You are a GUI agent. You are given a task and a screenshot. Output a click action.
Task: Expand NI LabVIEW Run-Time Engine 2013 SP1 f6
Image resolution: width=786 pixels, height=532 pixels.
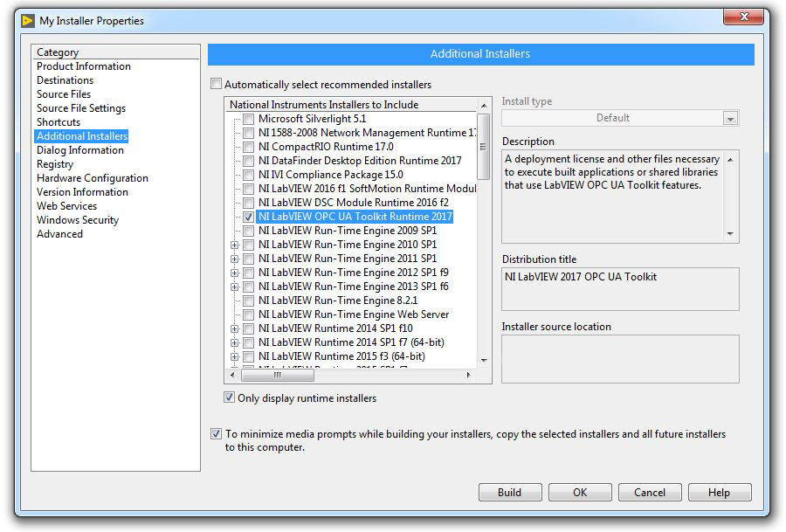point(235,287)
